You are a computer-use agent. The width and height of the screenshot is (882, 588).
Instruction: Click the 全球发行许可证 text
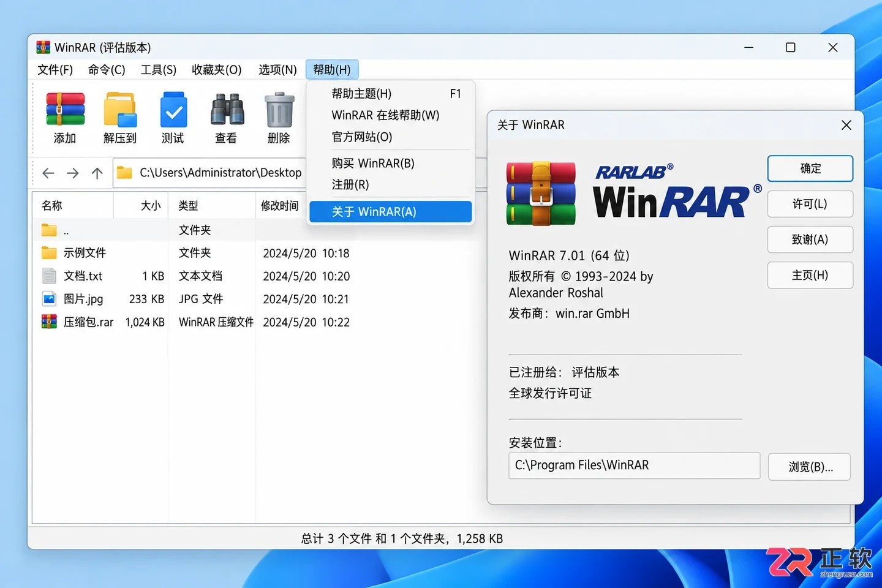(550, 393)
